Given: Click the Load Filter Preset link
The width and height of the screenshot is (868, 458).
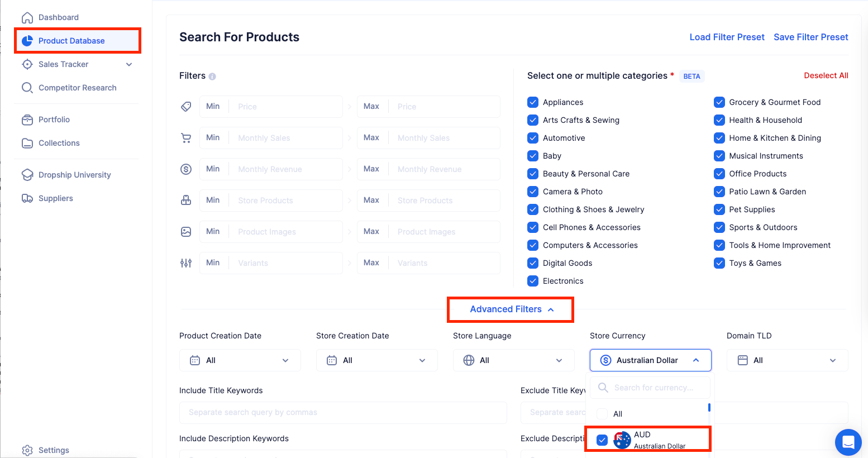Looking at the screenshot, I should 727,37.
